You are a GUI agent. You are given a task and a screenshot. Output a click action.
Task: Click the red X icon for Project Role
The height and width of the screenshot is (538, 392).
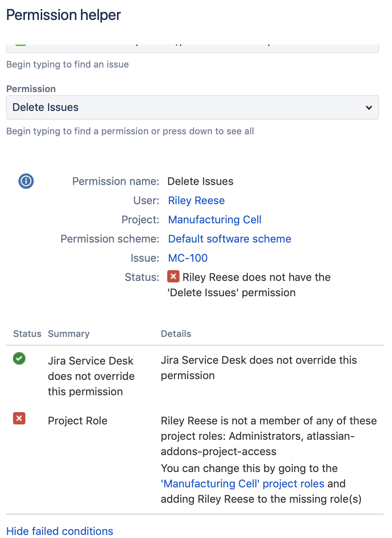(19, 418)
